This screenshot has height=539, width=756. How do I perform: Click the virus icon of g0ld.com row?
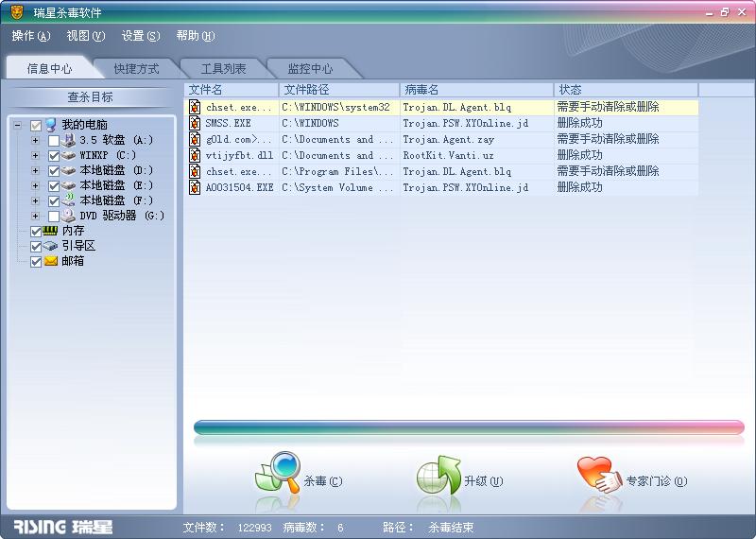195,139
